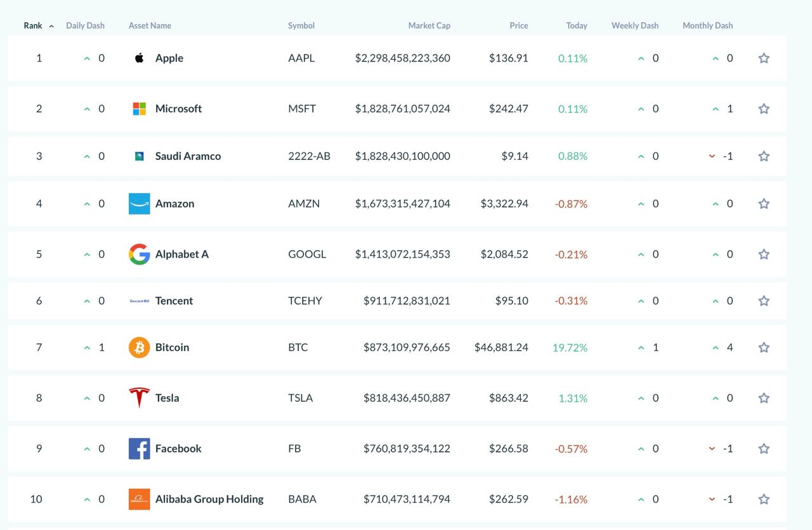Image resolution: width=812 pixels, height=530 pixels.
Task: Click the Amazon logo icon
Action: pyautogui.click(x=140, y=204)
